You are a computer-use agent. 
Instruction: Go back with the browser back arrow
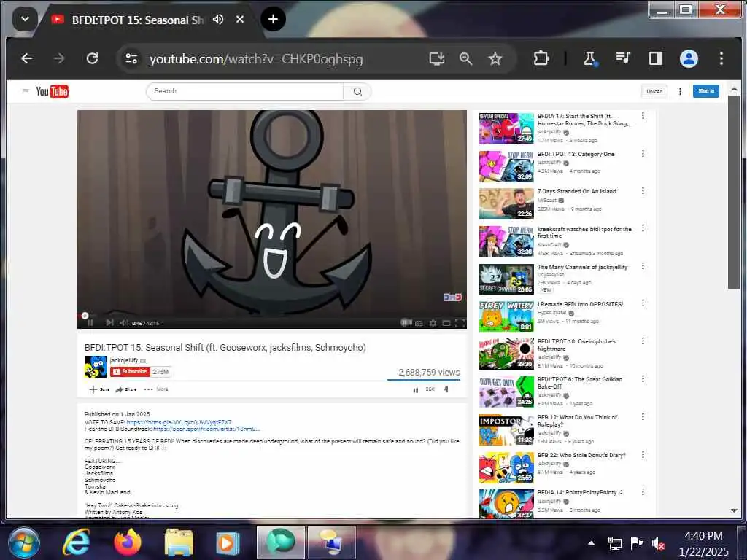coord(27,58)
